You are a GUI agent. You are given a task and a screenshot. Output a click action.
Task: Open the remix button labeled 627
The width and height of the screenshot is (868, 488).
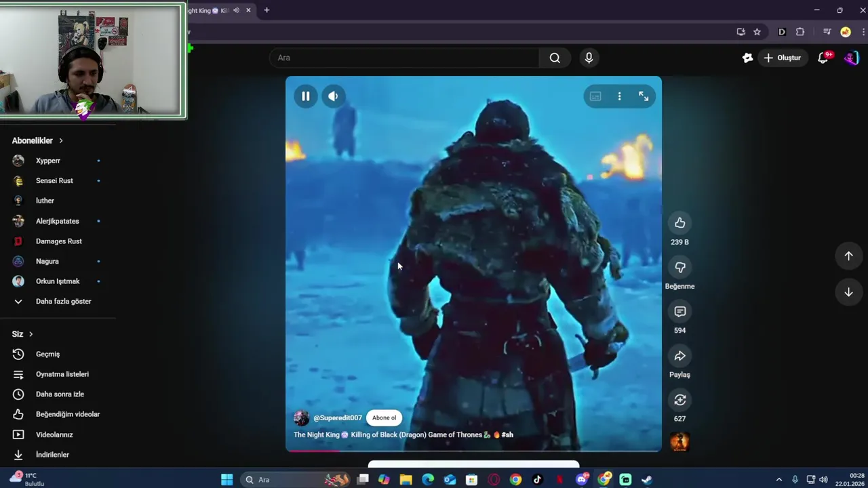coord(679,400)
